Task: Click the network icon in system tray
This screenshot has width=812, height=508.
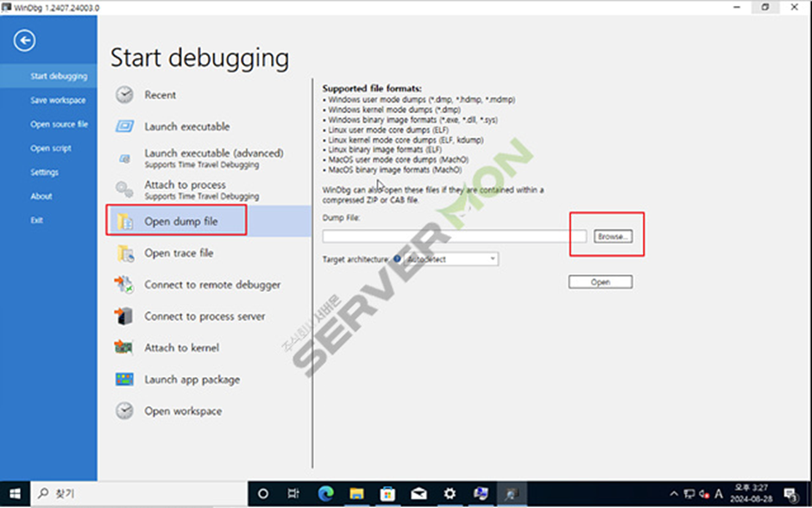Action: coord(689,494)
